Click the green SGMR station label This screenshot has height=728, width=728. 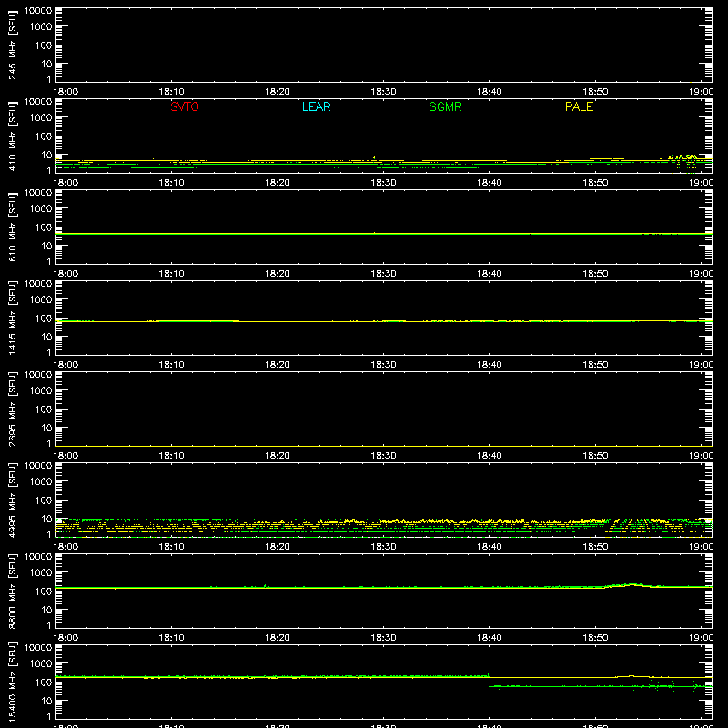coord(445,106)
